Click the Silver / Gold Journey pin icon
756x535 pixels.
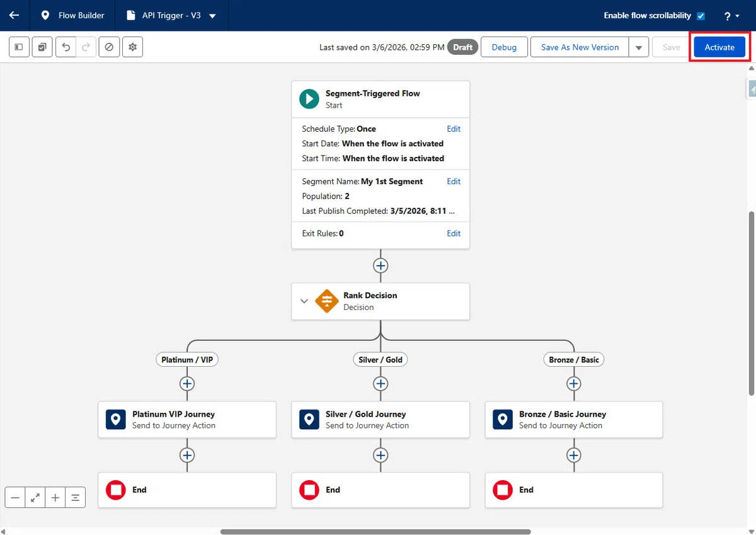pos(309,420)
